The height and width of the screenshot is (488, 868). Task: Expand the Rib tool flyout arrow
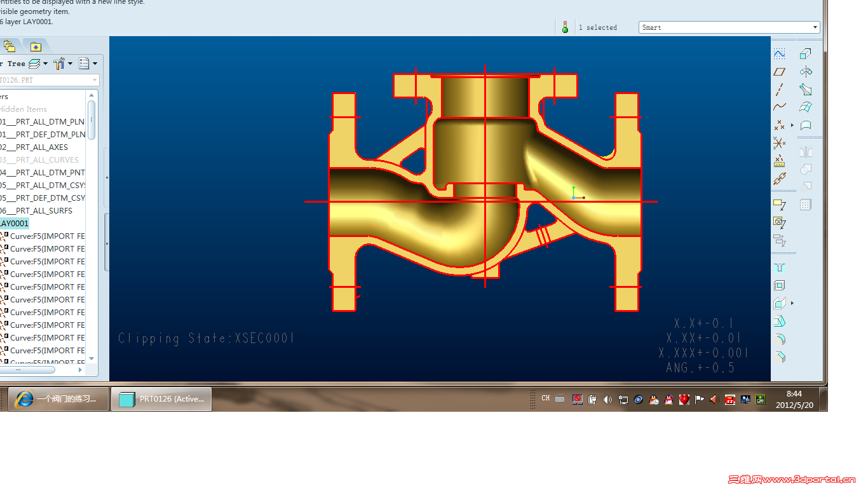click(792, 304)
